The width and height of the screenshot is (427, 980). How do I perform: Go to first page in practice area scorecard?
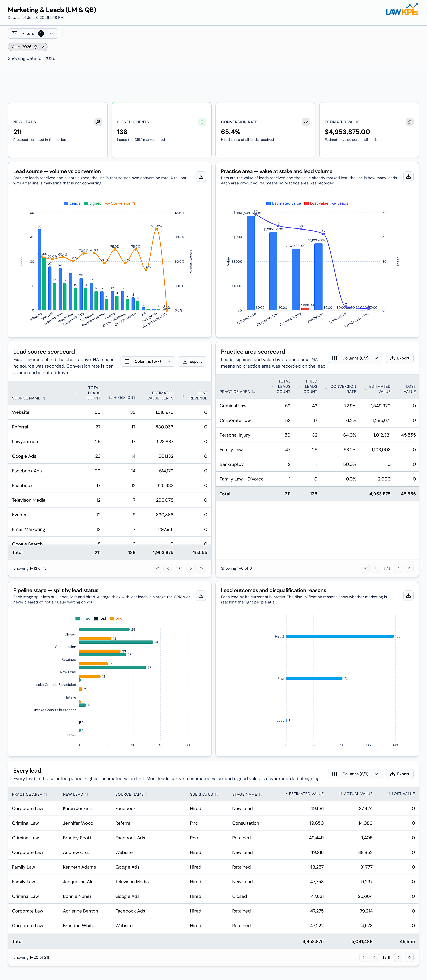click(x=365, y=568)
